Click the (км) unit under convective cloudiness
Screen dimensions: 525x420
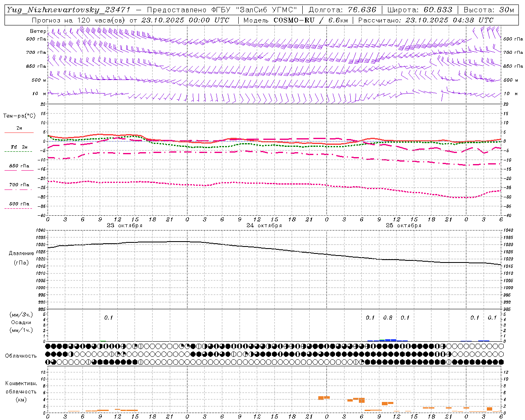click(x=21, y=399)
